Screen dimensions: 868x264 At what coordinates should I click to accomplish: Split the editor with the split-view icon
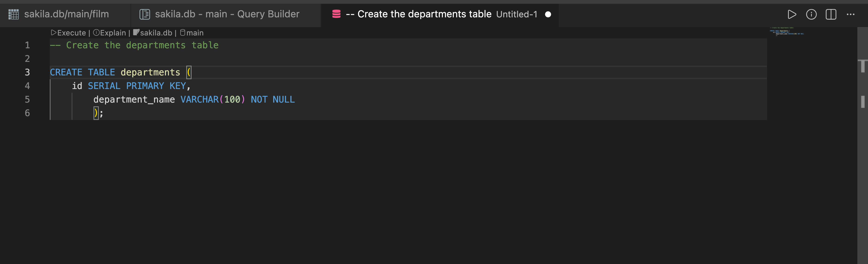tap(831, 15)
